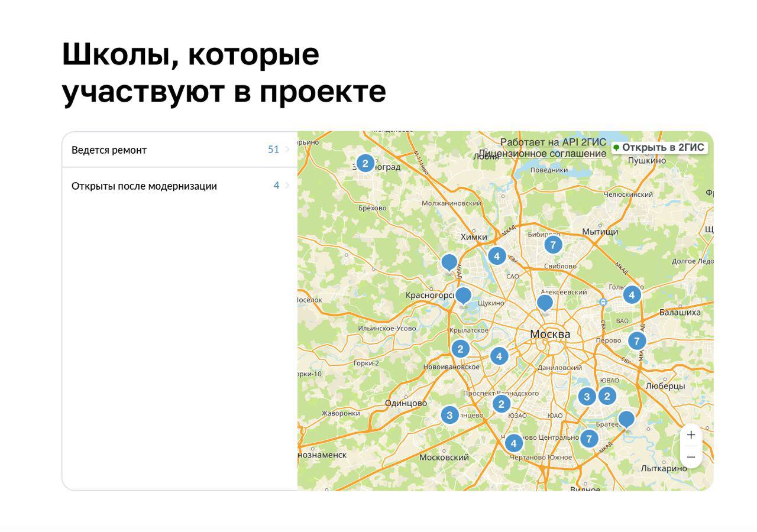Screen dimensions: 757x532
Task: Select cluster marker 7 near Перово
Action: click(x=636, y=340)
